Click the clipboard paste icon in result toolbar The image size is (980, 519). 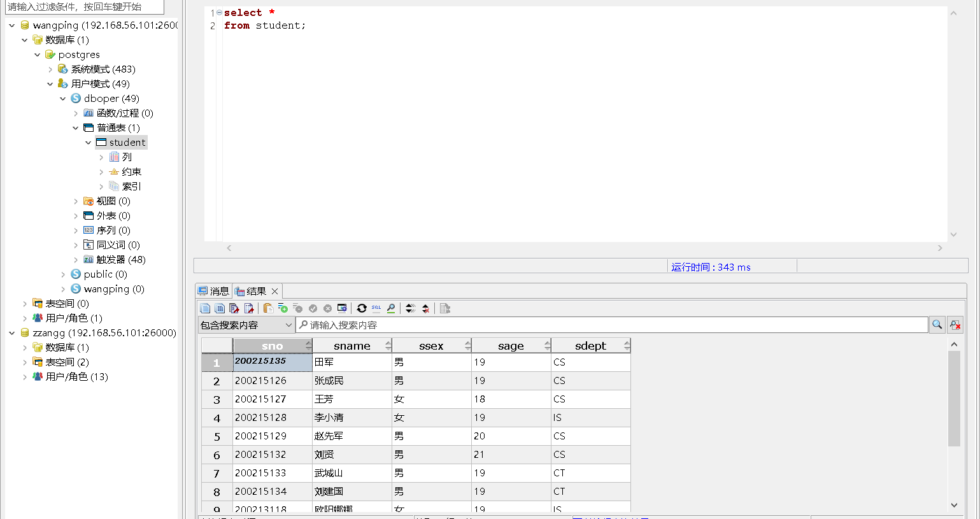point(268,308)
